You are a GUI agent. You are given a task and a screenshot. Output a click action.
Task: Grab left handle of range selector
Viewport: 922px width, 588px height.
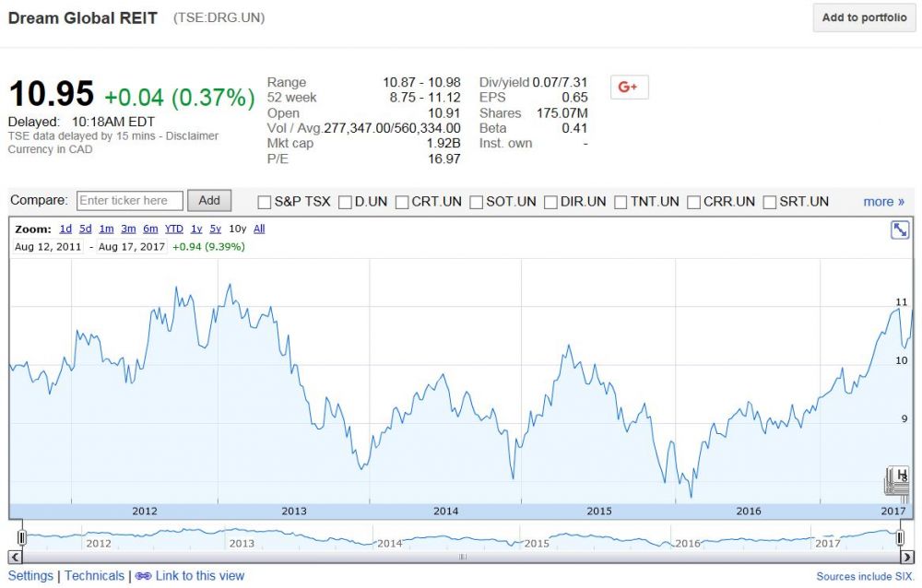click(x=22, y=537)
